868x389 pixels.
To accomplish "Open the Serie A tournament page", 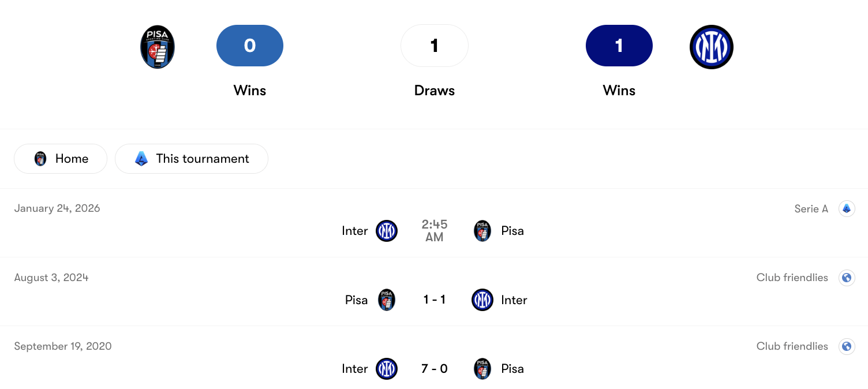I will [811, 208].
